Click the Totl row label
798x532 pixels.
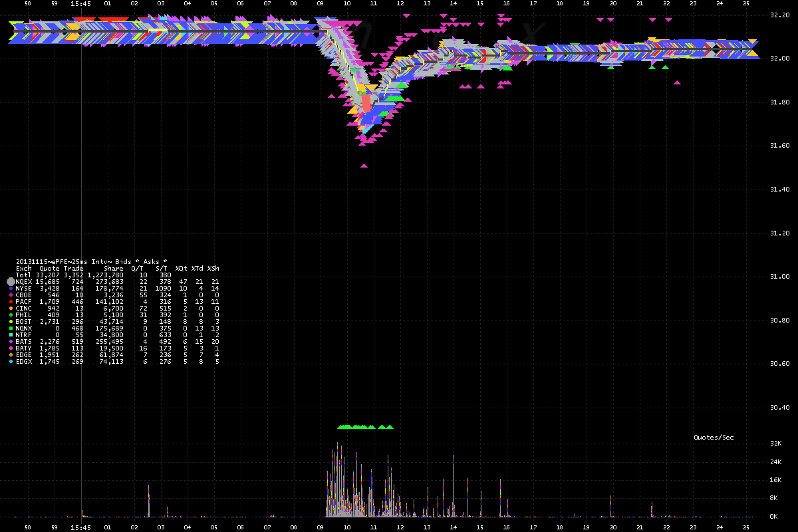pos(23,275)
